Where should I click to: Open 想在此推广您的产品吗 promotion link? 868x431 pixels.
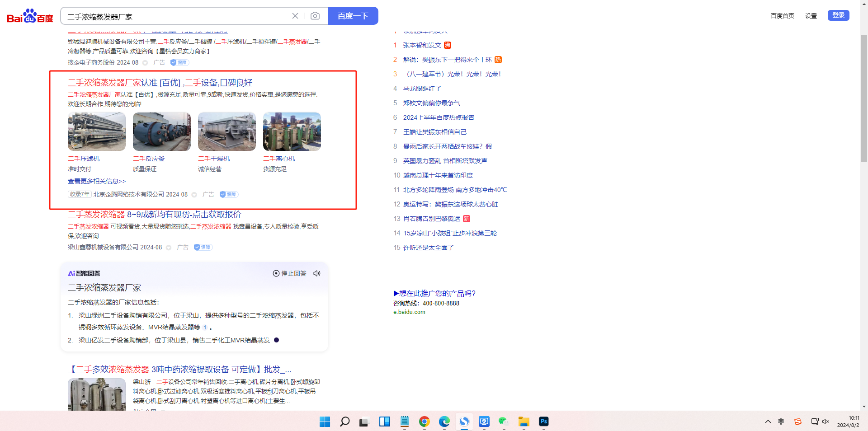[434, 293]
